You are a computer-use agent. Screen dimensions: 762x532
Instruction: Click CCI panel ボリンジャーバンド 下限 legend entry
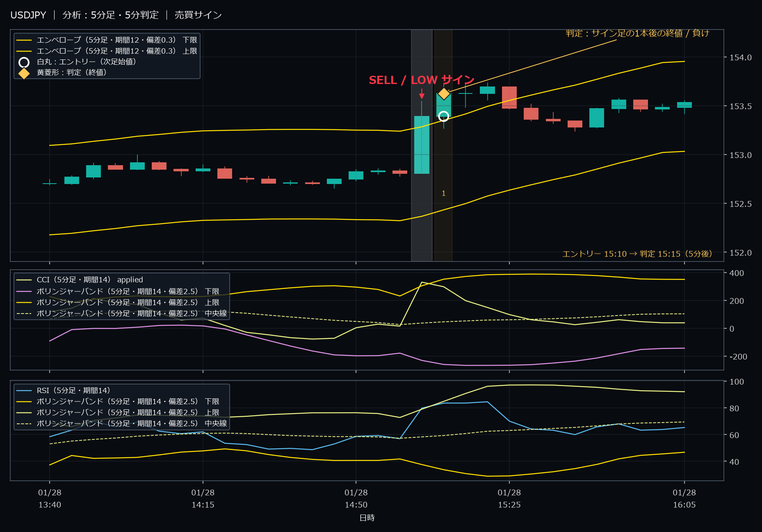[x=118, y=291]
